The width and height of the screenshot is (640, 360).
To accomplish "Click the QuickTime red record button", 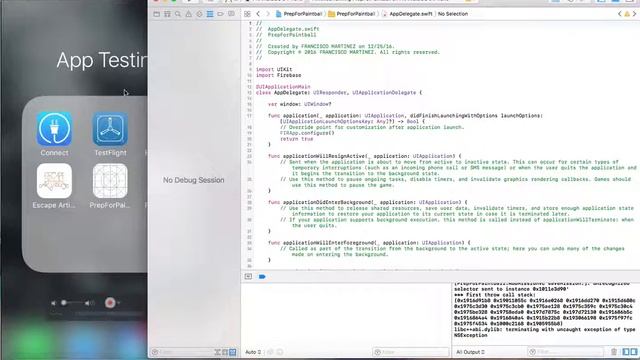I will pyautogui.click(x=110, y=303).
